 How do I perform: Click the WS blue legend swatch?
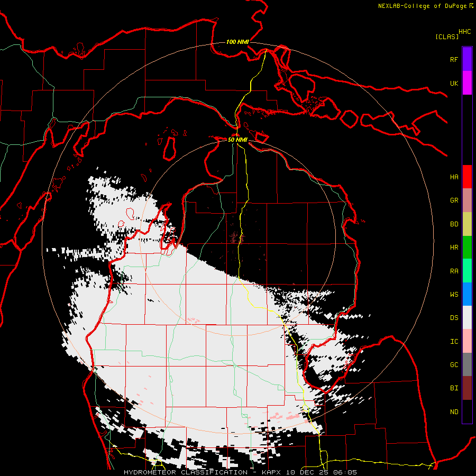pyautogui.click(x=467, y=294)
